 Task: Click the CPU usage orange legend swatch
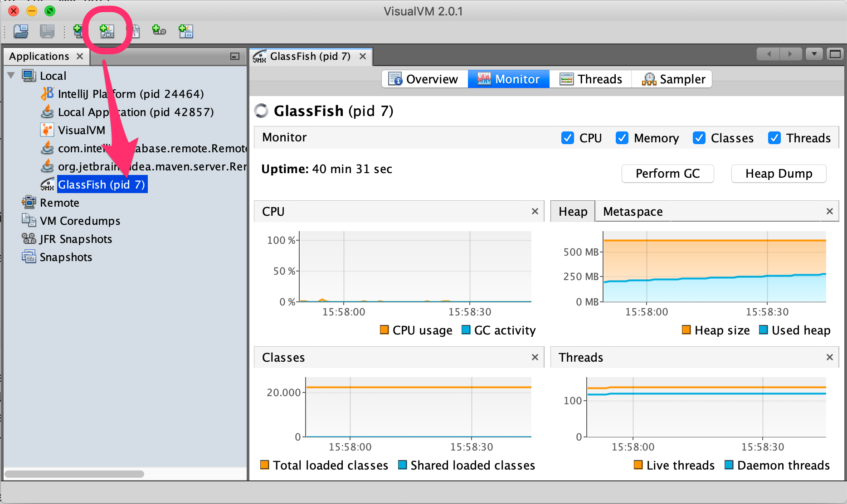tap(384, 330)
